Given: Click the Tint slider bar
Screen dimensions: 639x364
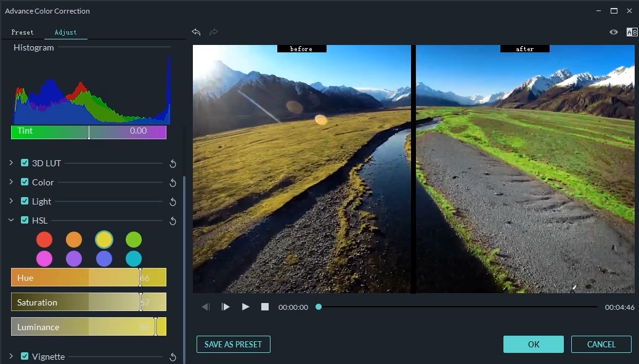Looking at the screenshot, I should (89, 132).
